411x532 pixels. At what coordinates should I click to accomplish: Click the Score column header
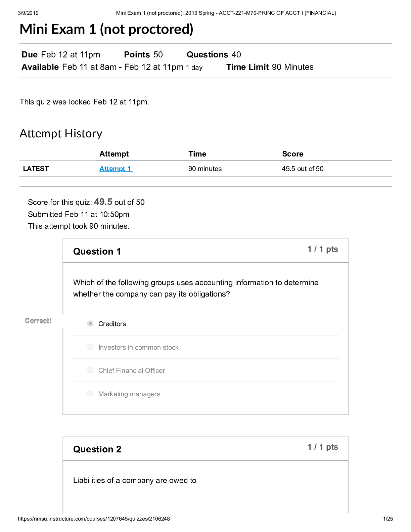click(x=292, y=154)
